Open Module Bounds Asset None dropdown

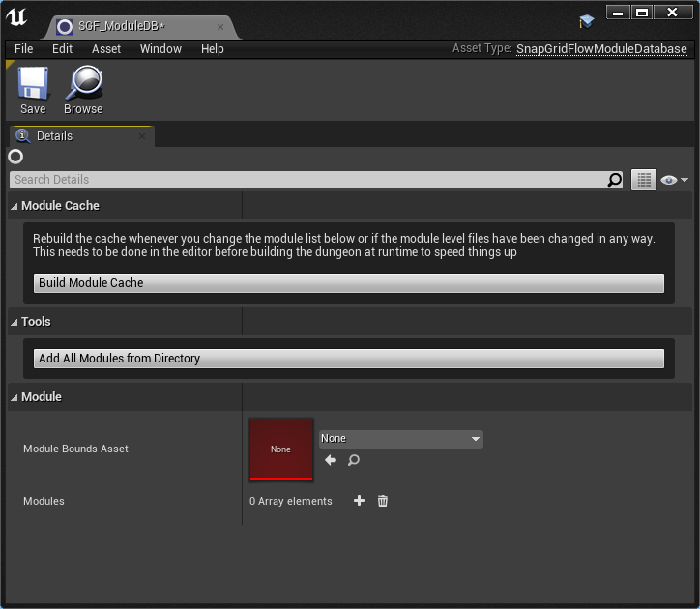coord(400,439)
